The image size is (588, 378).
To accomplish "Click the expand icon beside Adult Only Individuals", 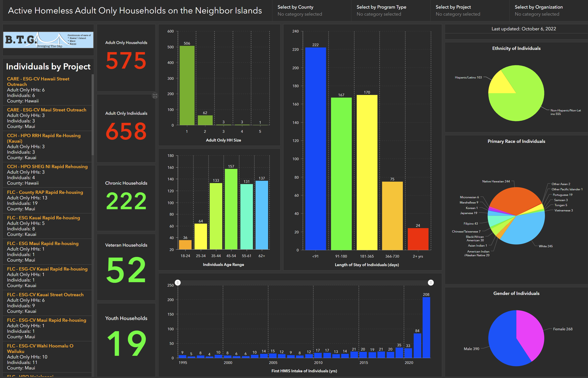I will (x=155, y=96).
